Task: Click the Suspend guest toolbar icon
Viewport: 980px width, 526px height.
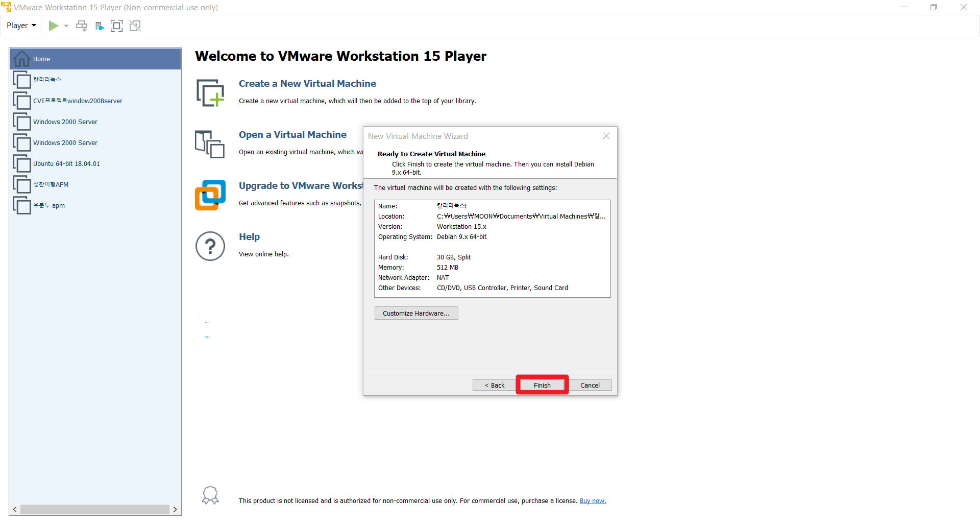Action: (x=100, y=26)
